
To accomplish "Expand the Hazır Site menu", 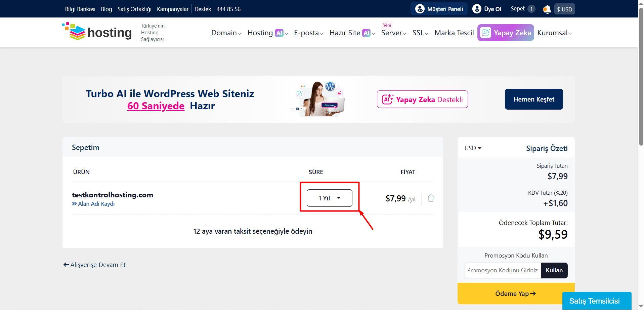I will tap(352, 33).
